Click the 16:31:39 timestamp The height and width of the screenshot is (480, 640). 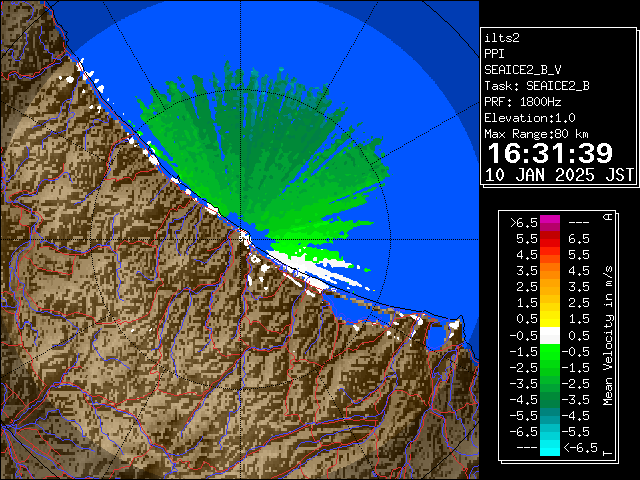pos(550,153)
